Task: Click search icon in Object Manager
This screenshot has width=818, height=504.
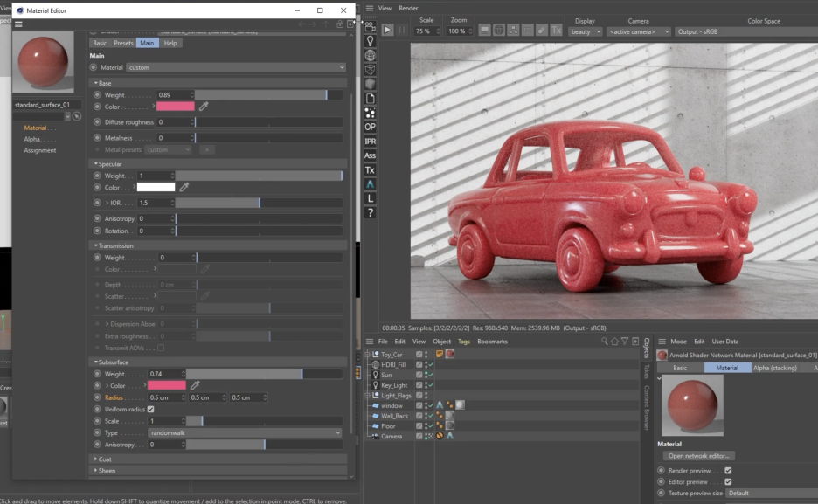Action: pos(605,342)
